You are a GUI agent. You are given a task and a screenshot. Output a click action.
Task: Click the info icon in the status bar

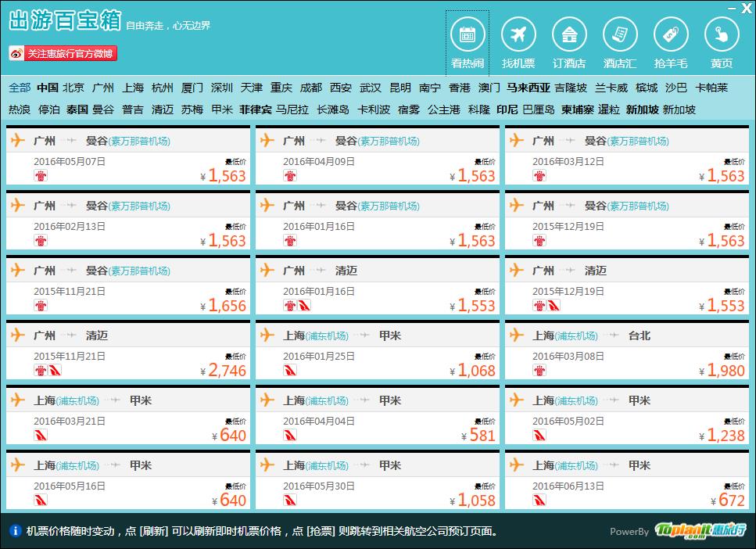point(16,531)
